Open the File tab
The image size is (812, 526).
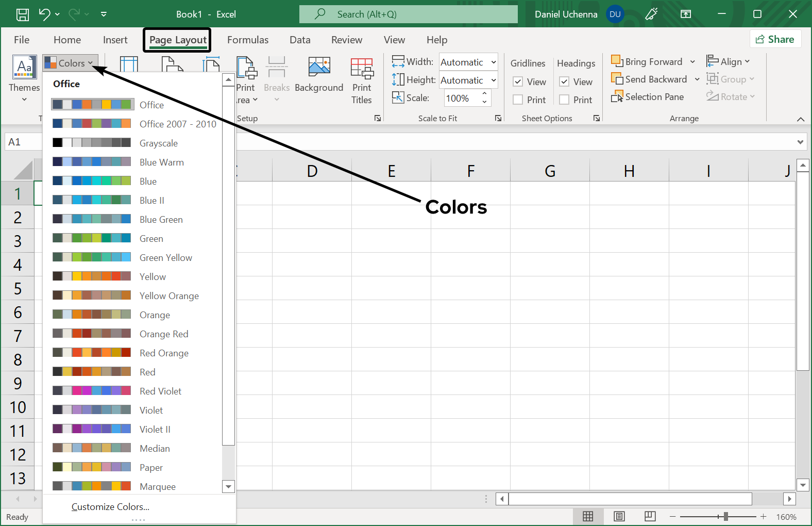22,40
